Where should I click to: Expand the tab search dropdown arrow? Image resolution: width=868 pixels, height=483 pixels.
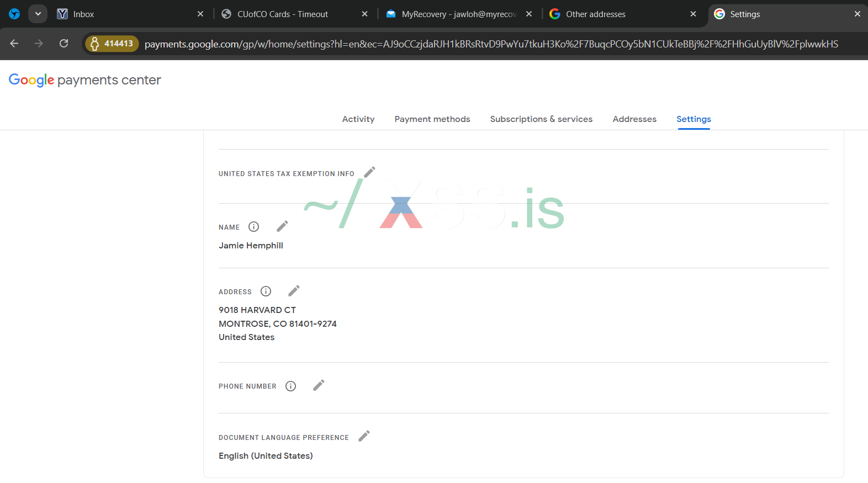(x=38, y=14)
